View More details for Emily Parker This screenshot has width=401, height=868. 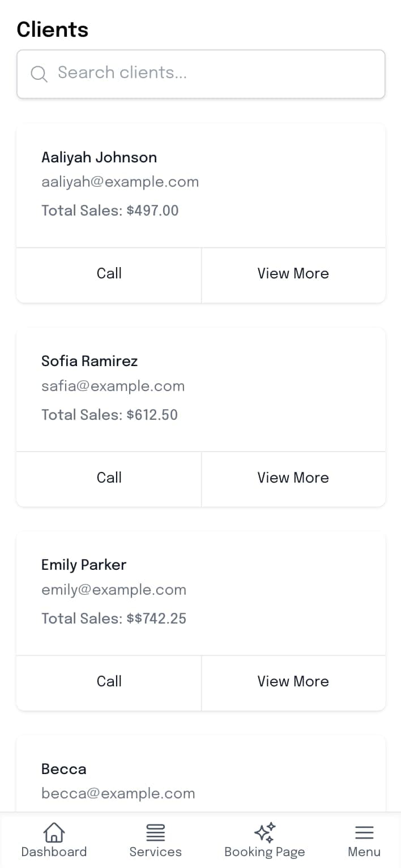click(293, 682)
